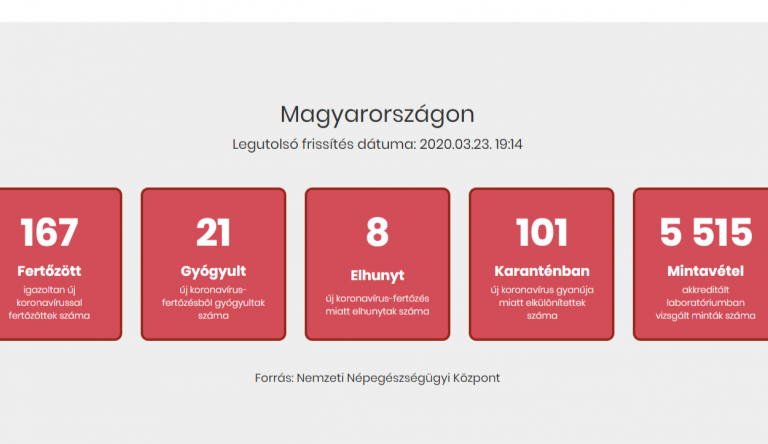This screenshot has width=768, height=444.
Task: Click the 8 deceased count
Action: [377, 232]
